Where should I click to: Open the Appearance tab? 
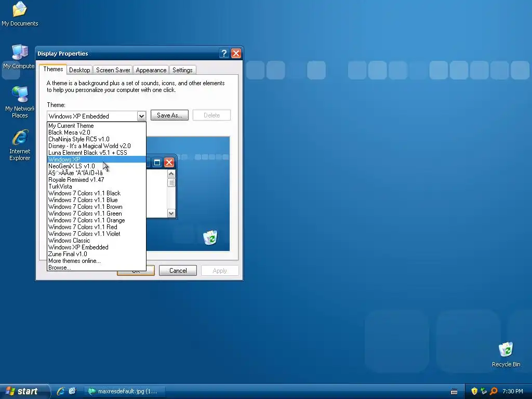(151, 70)
